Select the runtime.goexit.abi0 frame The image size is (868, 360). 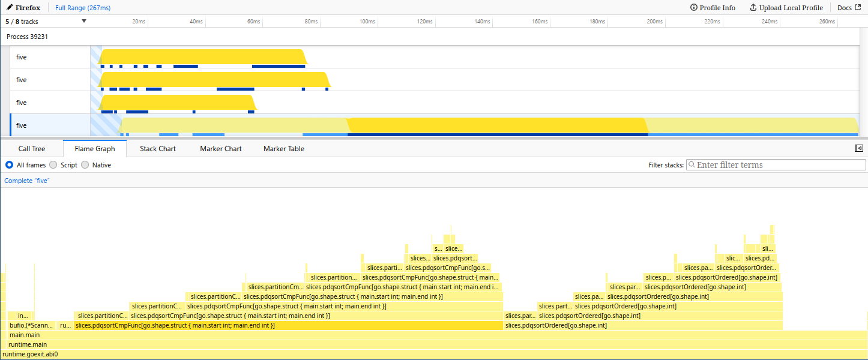434,354
